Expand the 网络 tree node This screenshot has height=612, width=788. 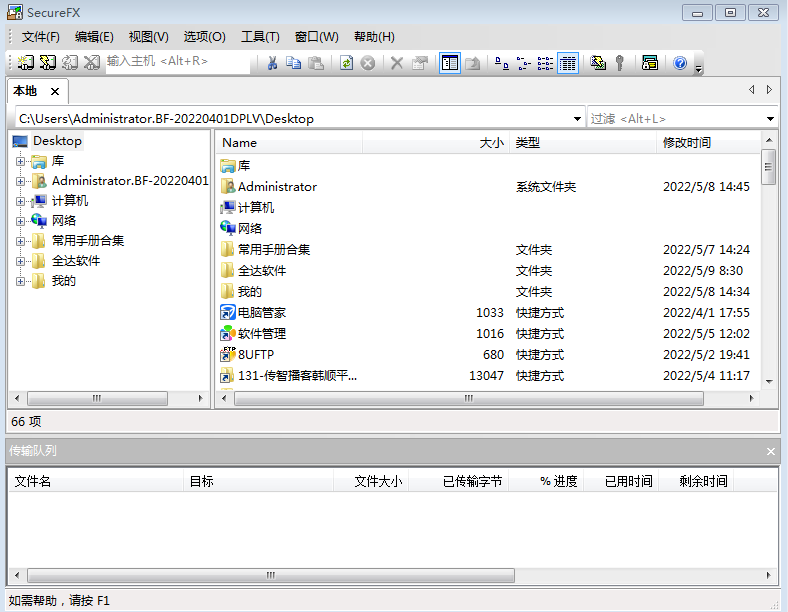click(x=20, y=221)
